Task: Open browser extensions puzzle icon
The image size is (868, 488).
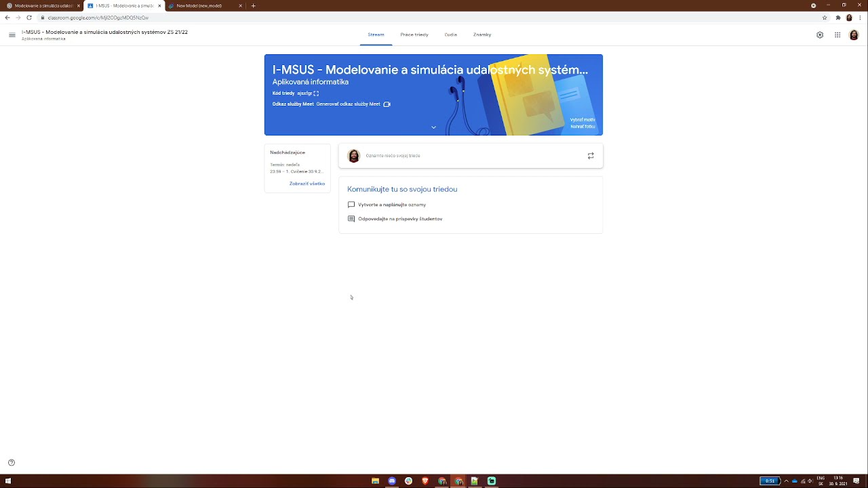Action: tap(838, 18)
